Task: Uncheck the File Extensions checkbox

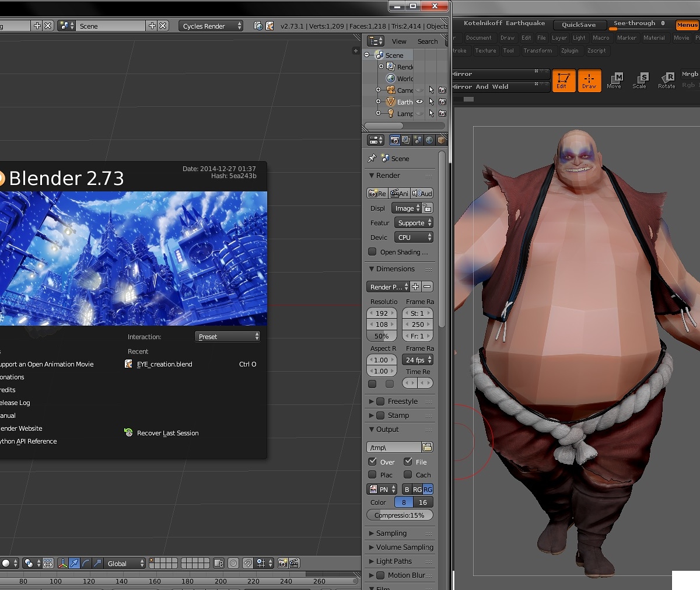Action: (x=408, y=462)
